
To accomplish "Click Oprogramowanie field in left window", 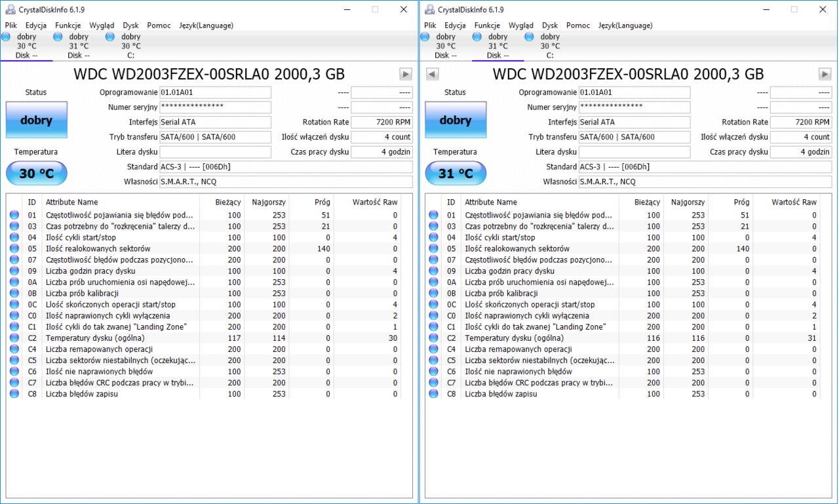I will coord(215,92).
